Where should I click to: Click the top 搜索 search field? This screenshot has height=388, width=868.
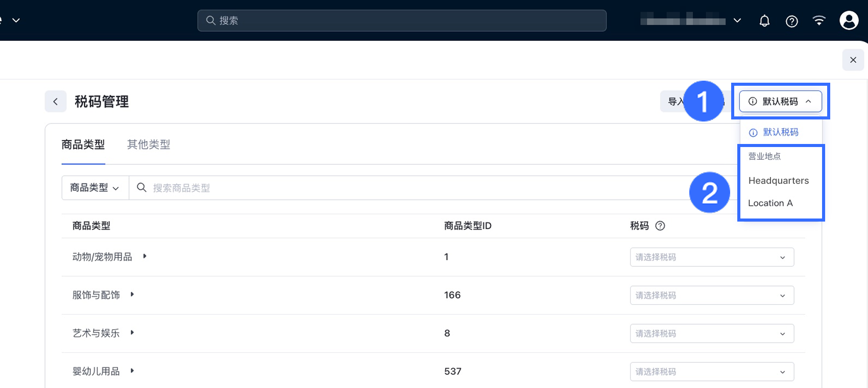[402, 20]
